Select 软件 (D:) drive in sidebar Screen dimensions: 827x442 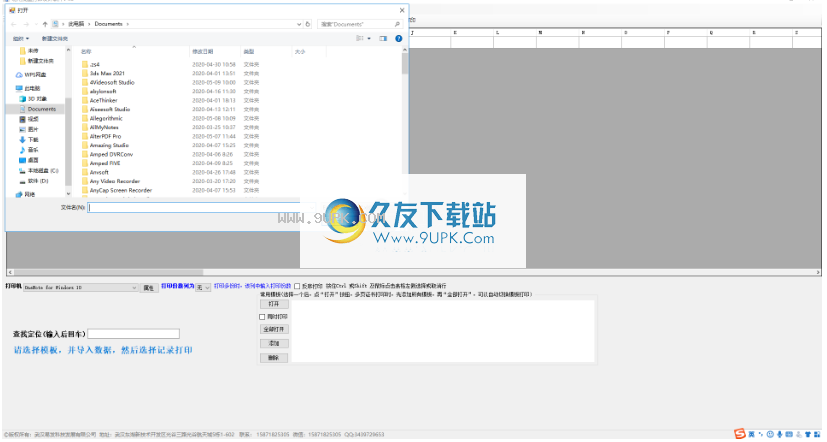click(34, 181)
